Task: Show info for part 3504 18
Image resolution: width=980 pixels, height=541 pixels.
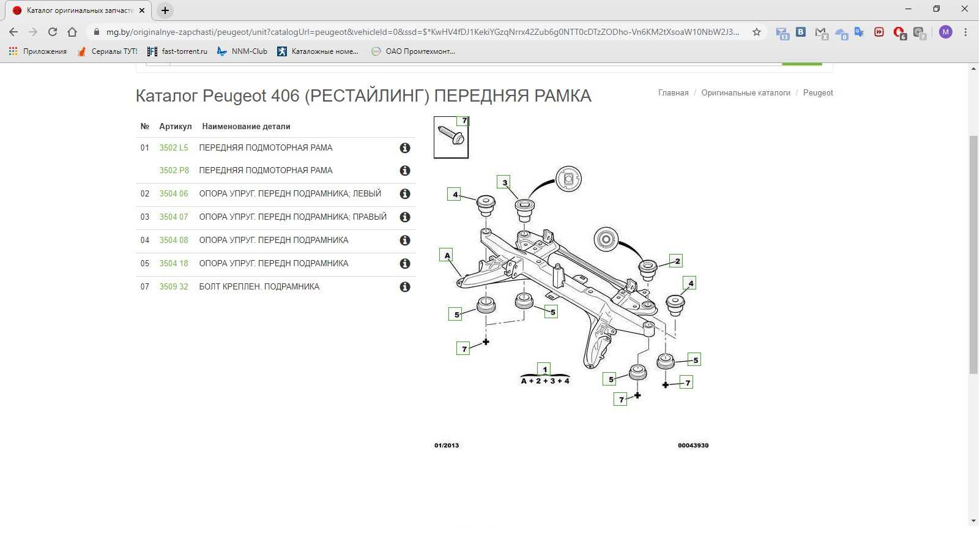Action: click(405, 264)
